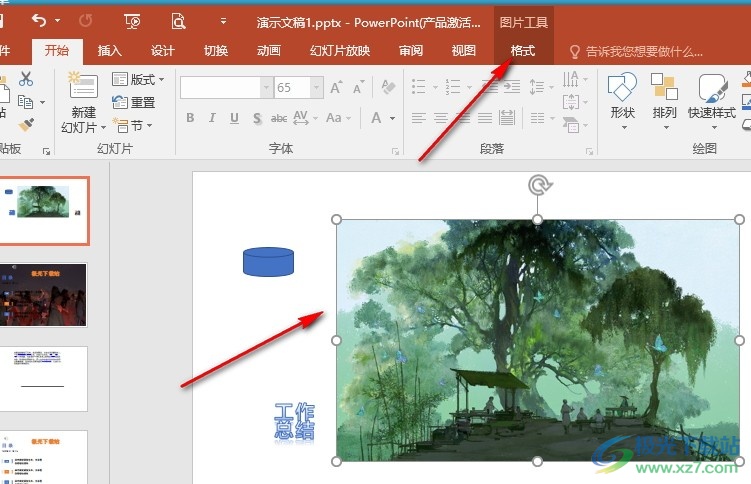Click the 新建幻灯片 button icon
Image resolution: width=751 pixels, height=484 pixels.
(x=83, y=86)
